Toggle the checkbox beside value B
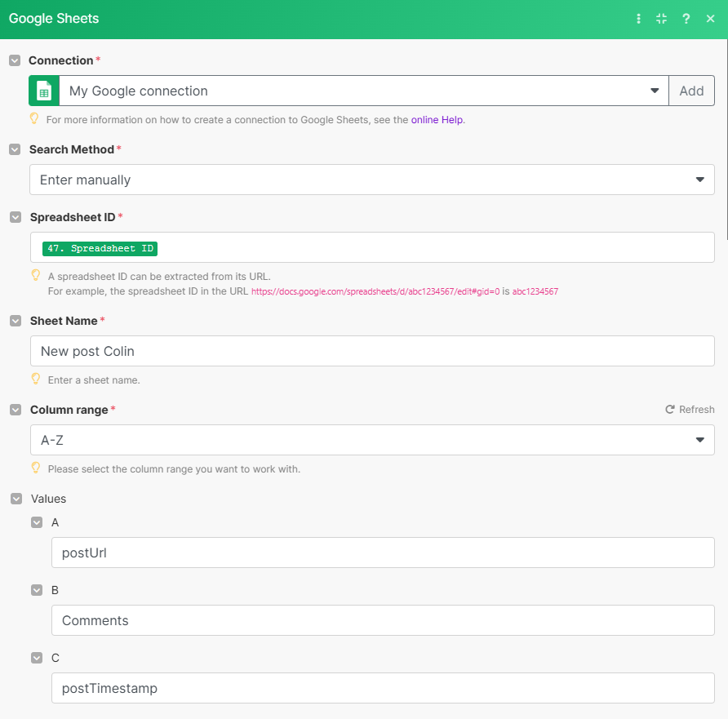 tap(37, 590)
